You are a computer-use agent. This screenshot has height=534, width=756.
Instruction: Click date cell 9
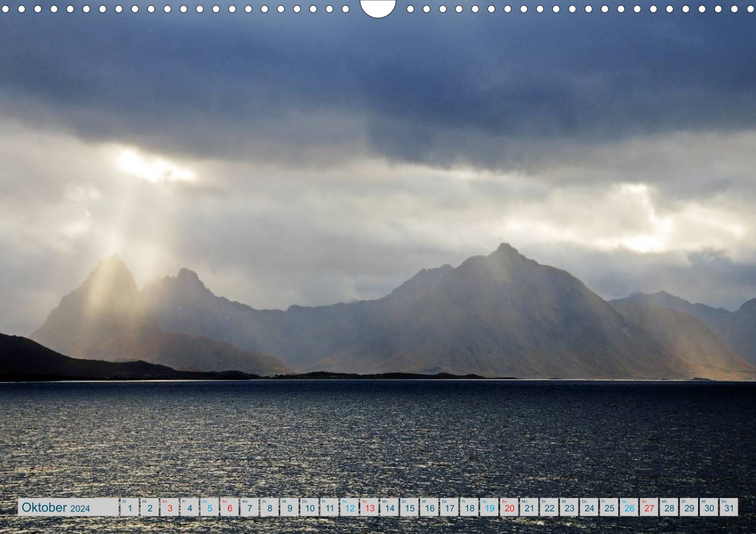(289, 508)
